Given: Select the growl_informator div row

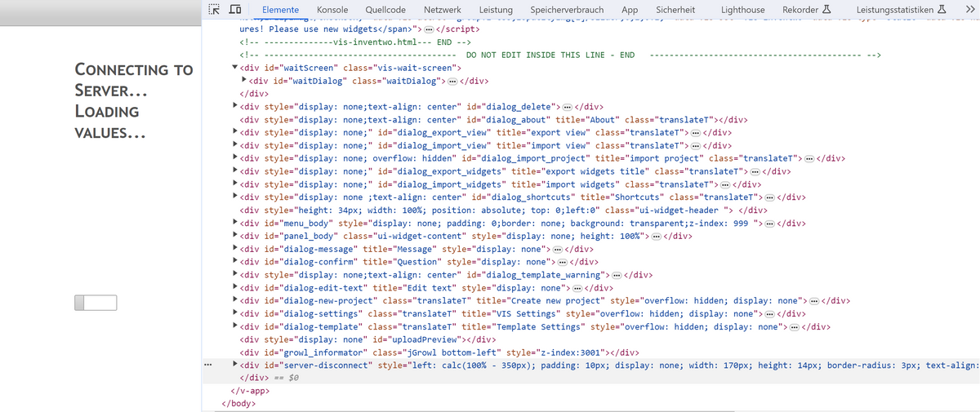Looking at the screenshot, I should pyautogui.click(x=439, y=353).
